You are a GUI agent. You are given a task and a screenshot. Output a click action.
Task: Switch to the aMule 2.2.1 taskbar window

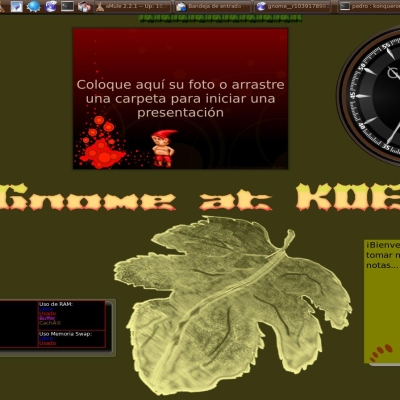(x=133, y=6)
